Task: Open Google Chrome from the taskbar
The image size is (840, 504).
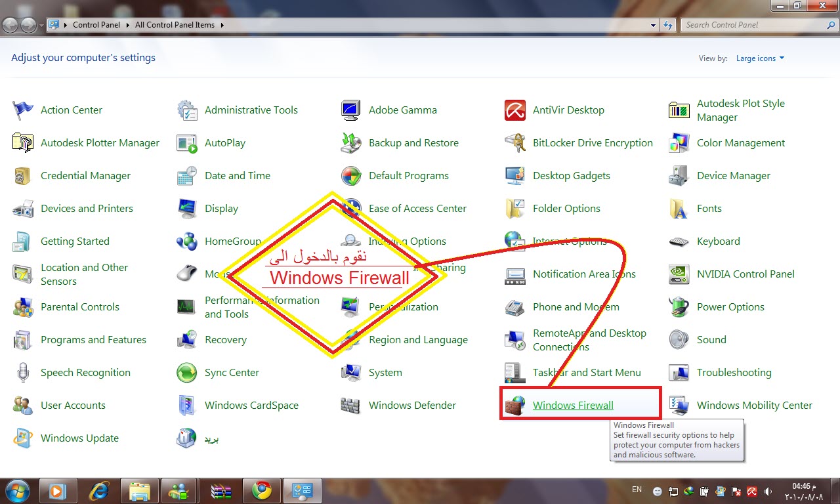Action: click(x=262, y=490)
